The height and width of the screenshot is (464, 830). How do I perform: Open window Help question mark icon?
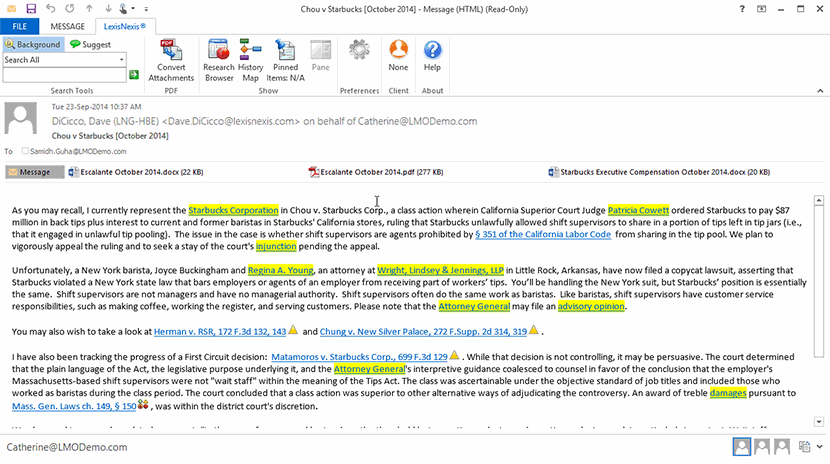(x=742, y=9)
